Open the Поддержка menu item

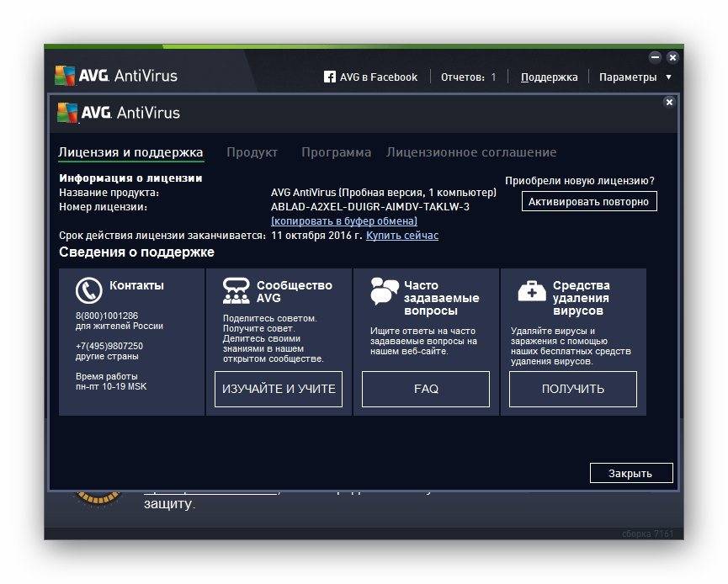click(x=550, y=77)
